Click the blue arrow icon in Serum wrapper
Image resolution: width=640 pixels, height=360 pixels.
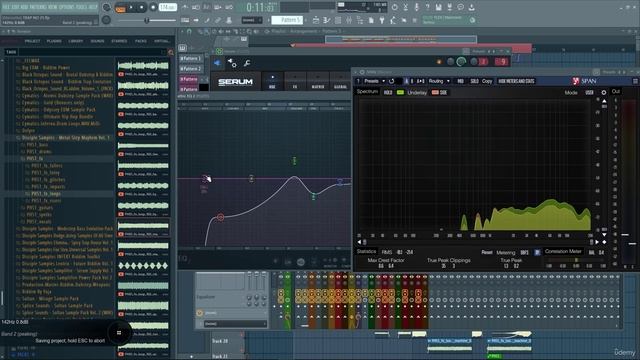(217, 63)
